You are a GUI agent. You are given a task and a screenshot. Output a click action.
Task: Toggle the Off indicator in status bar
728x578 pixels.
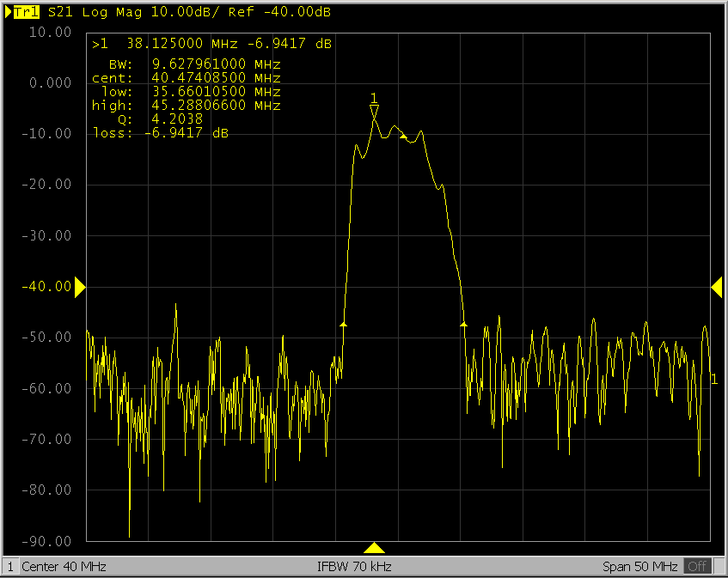coord(697,567)
